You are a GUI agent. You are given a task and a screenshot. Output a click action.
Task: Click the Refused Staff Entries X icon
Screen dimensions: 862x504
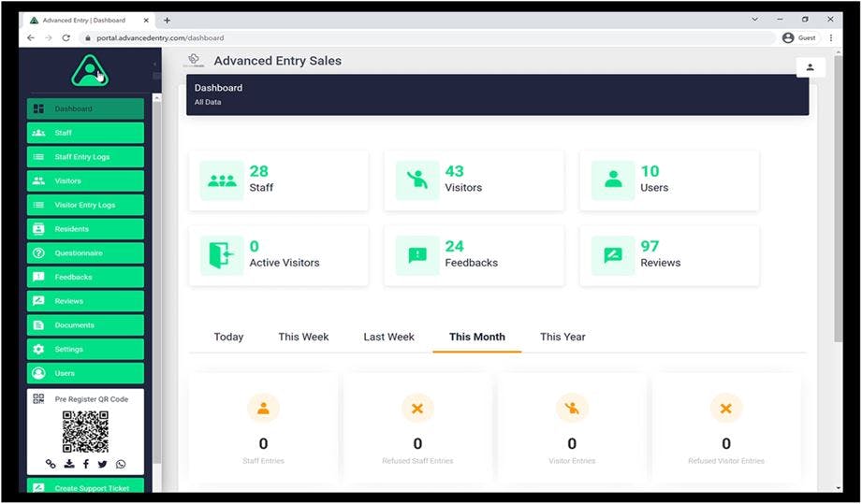tap(417, 409)
